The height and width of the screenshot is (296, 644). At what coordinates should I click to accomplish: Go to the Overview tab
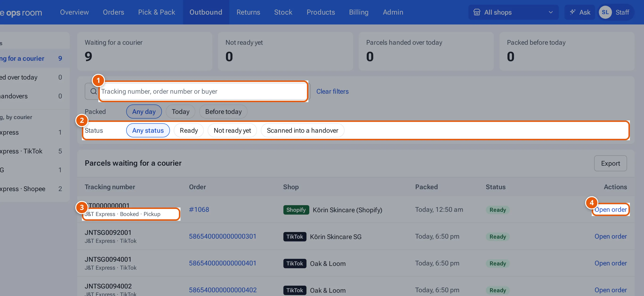point(74,12)
